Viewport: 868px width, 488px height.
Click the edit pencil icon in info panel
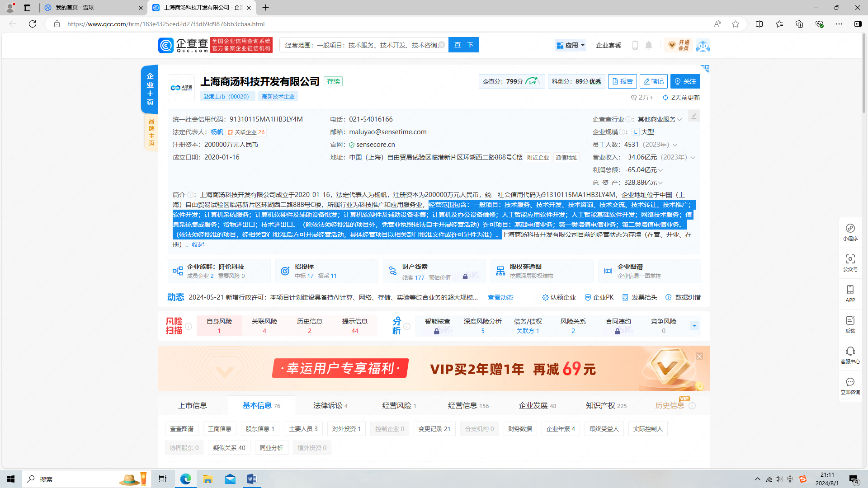click(694, 116)
